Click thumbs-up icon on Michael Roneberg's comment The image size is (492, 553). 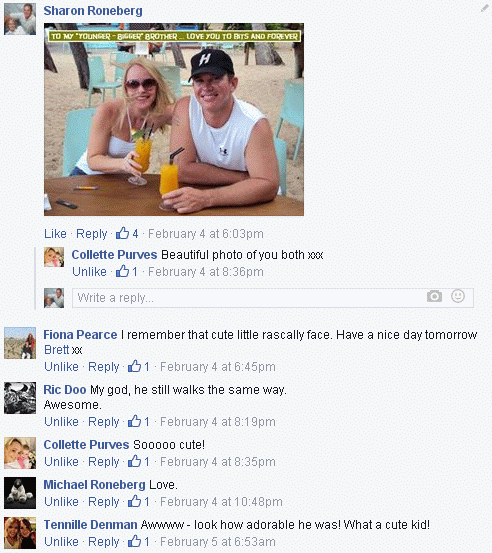coord(134,501)
